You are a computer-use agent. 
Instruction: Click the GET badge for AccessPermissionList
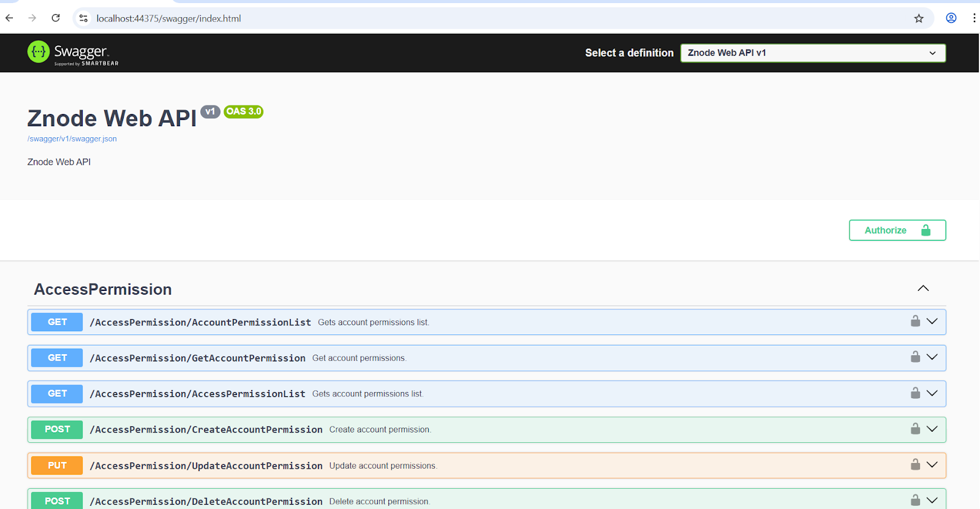[57, 394]
